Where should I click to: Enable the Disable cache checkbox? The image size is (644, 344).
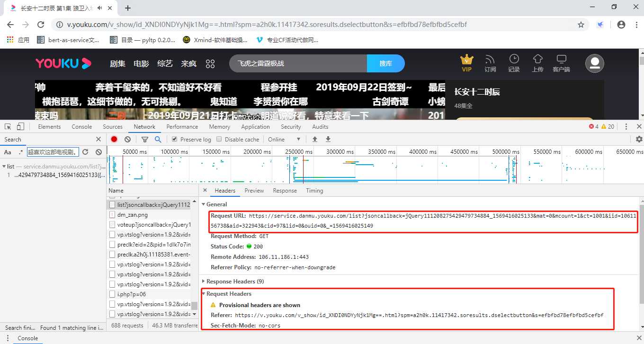click(219, 139)
